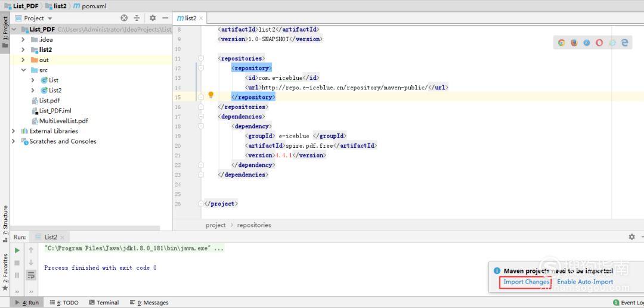Click the pause output icon in Run panel
The width and height of the screenshot is (644, 308).
pos(17,275)
